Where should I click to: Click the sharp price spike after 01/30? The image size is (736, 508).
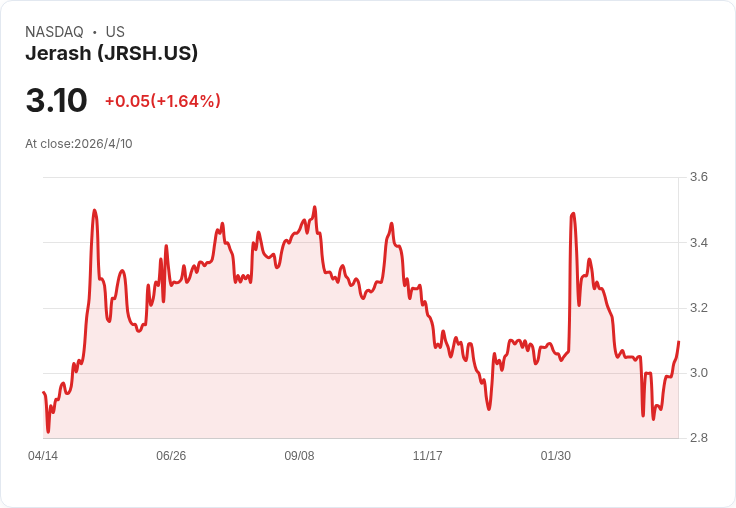[573, 213]
